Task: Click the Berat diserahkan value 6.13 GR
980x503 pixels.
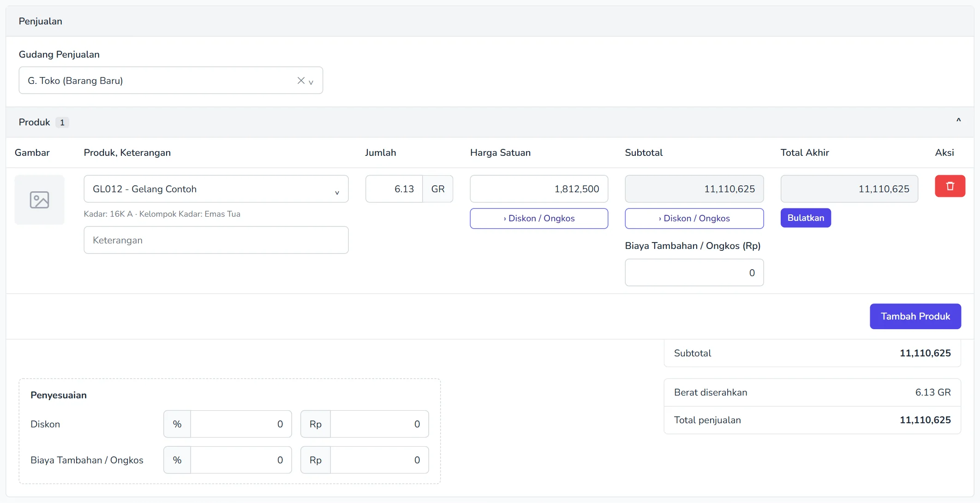Action: pos(933,392)
